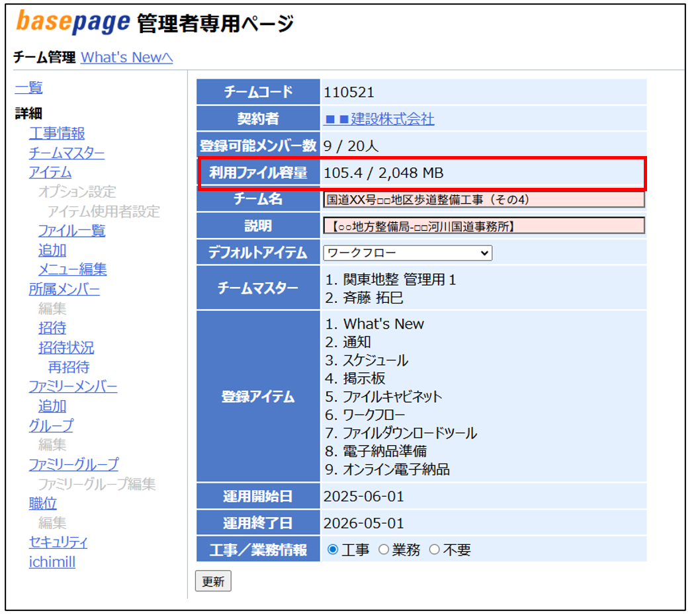Select the 不要 radio button
The height and width of the screenshot is (615, 700).
(434, 550)
